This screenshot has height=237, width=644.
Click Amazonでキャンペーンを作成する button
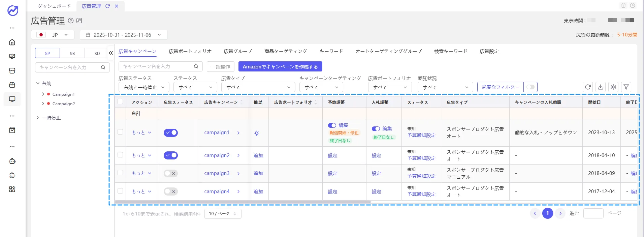tap(280, 66)
